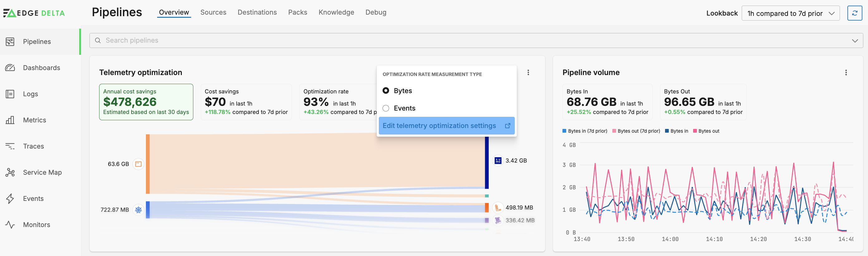868x256 pixels.
Task: Click the Cost savings $70 card
Action: pos(246,102)
